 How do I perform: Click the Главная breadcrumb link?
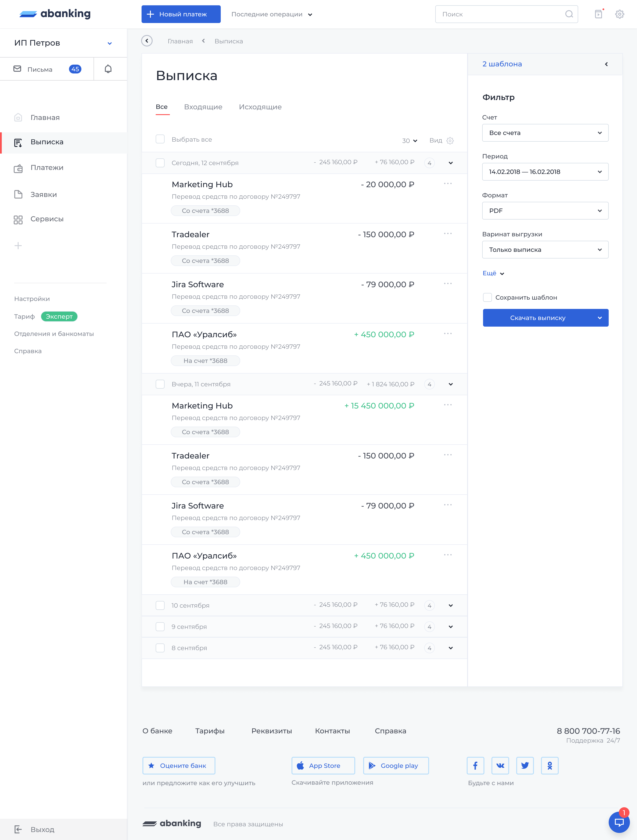pos(180,41)
